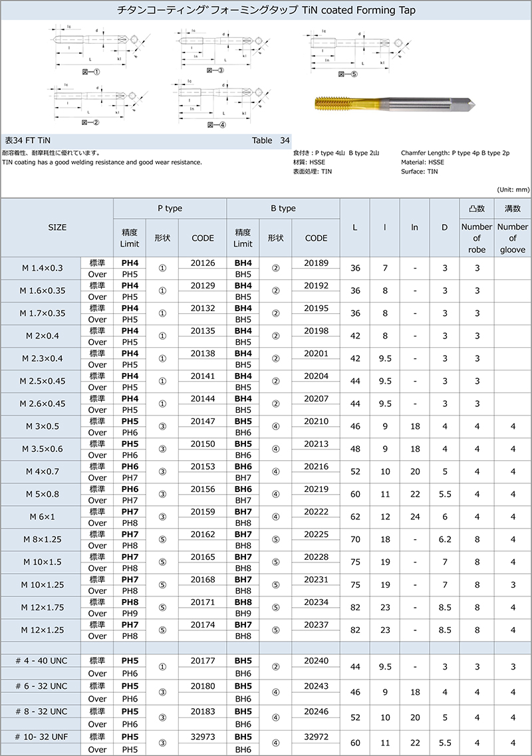Viewport: 532px width, 756px height.
Task: Click the "表34 FT TiN" table title
Action: point(27,140)
